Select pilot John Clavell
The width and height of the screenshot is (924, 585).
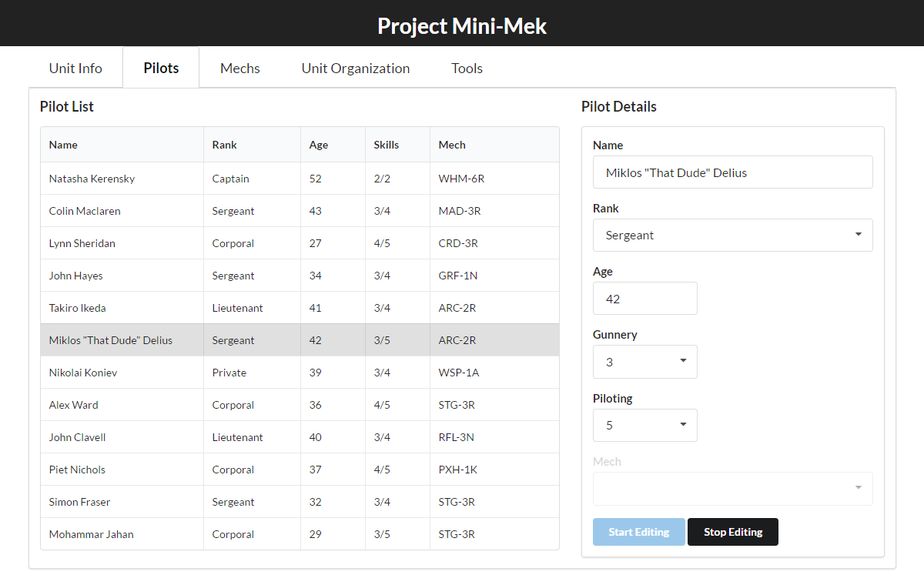click(x=300, y=437)
